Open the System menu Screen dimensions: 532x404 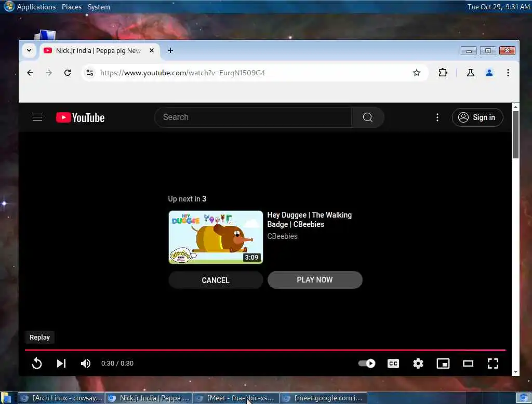tap(99, 7)
